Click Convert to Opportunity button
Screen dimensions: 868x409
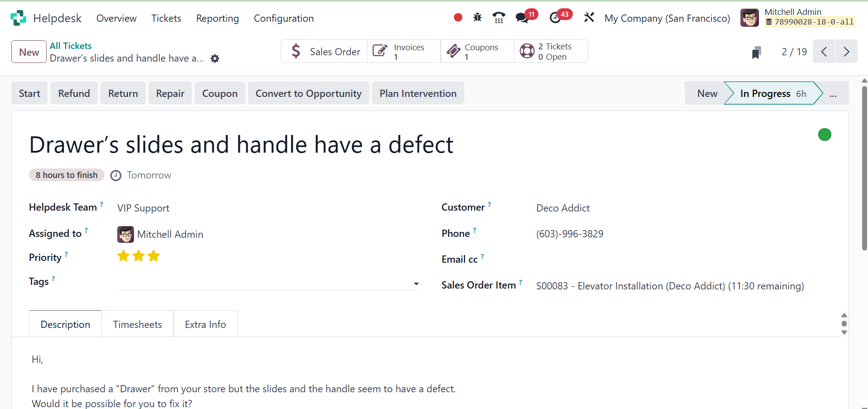point(309,93)
